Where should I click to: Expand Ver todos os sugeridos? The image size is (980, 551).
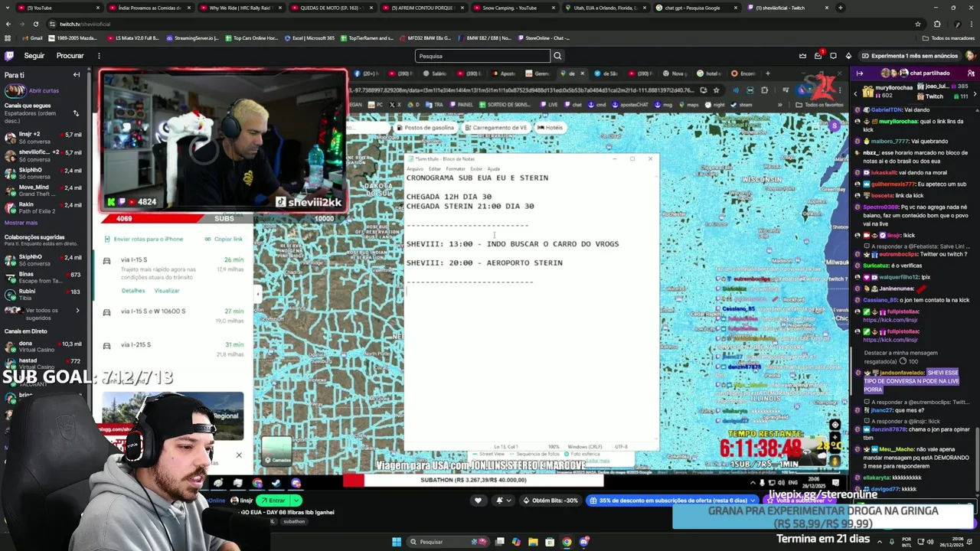[x=44, y=313]
